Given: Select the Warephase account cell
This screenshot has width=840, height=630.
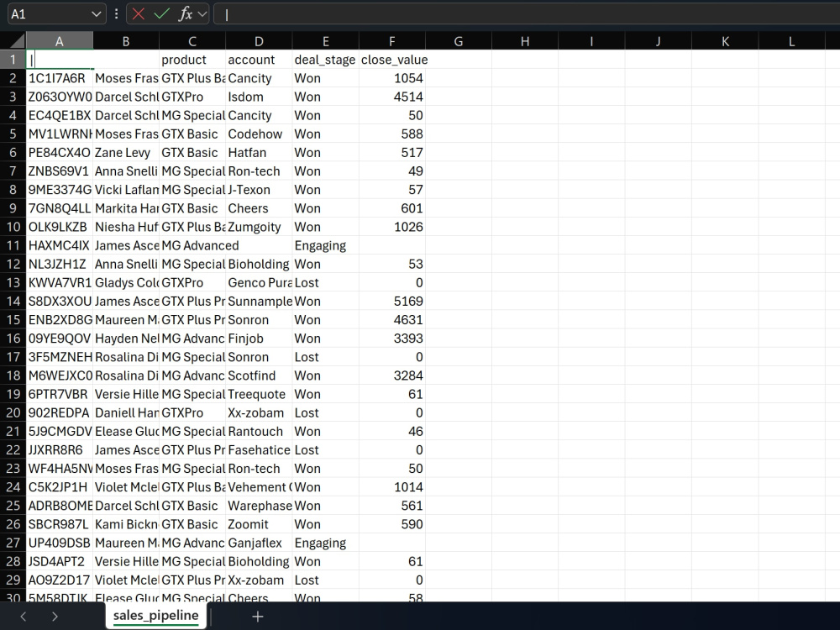Looking at the screenshot, I should click(259, 505).
